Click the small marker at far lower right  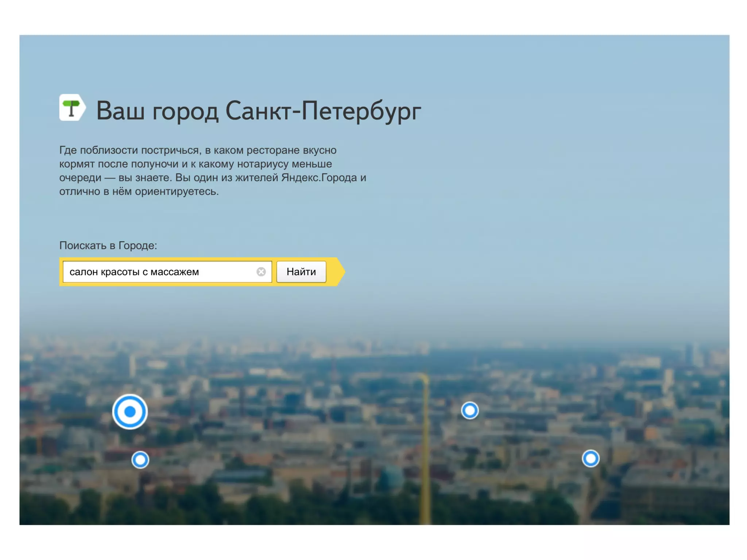tap(590, 458)
